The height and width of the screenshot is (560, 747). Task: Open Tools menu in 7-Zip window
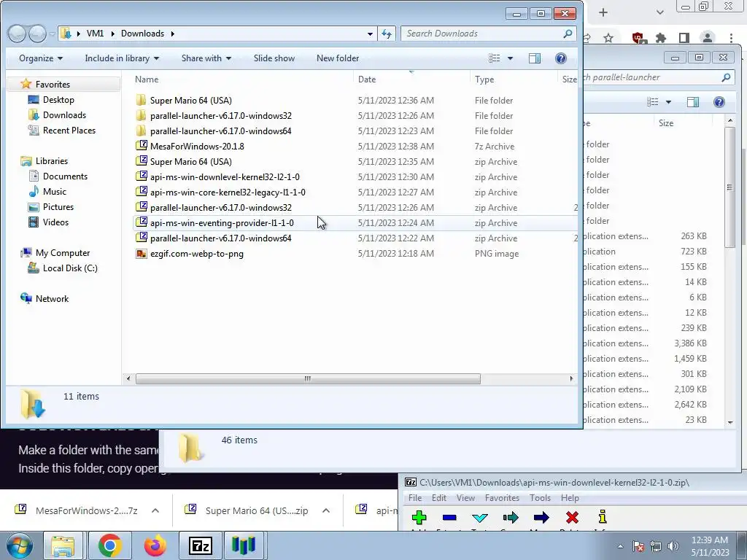tap(540, 497)
